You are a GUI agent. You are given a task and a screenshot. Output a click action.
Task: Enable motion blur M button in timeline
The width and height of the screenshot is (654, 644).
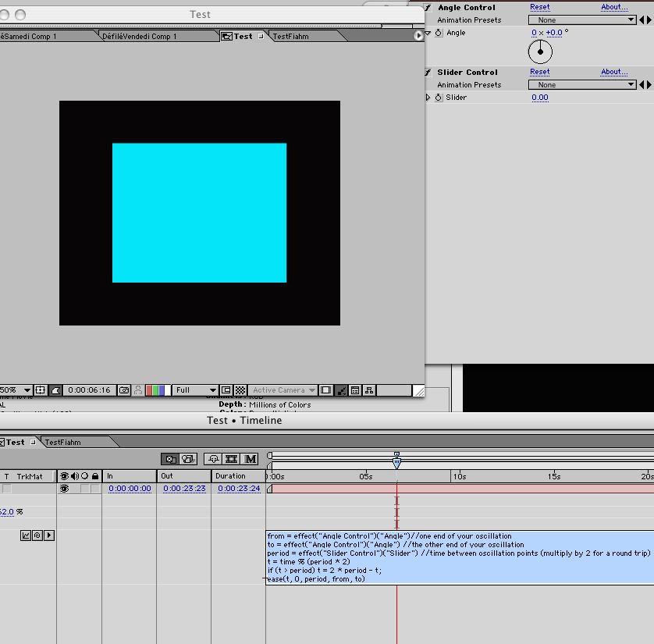pyautogui.click(x=251, y=459)
